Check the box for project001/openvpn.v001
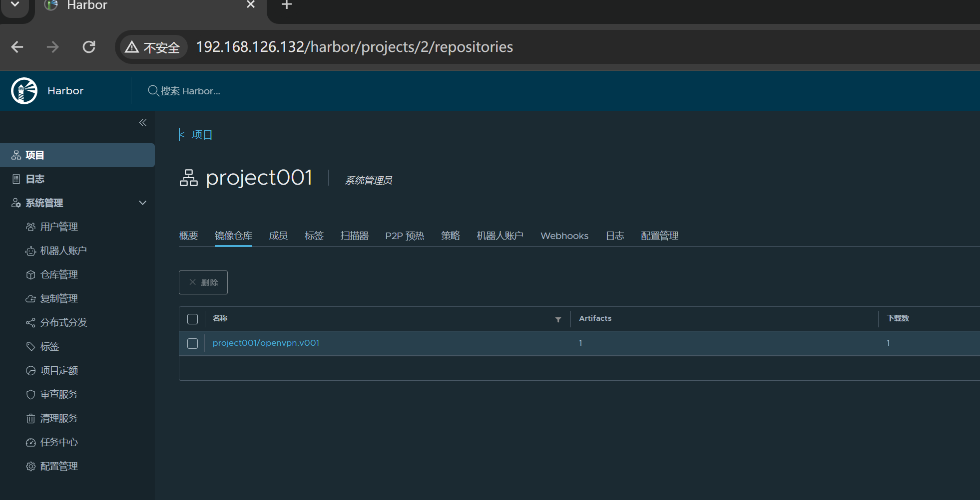The height and width of the screenshot is (500, 980). pos(192,343)
